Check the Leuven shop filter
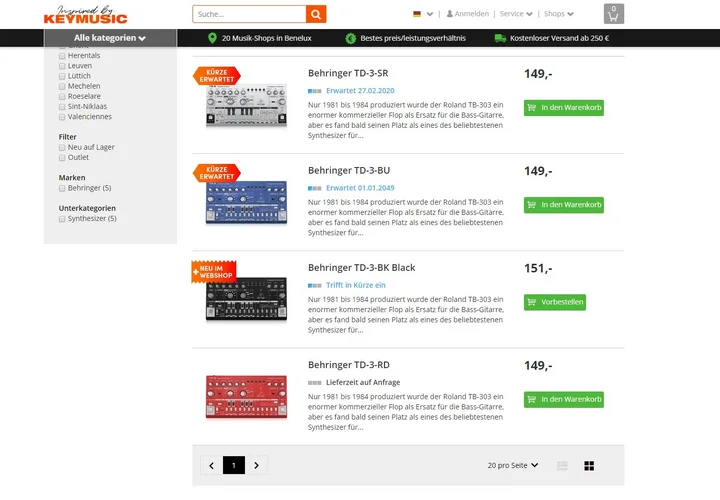Screen dimensions: 720x500 click(62, 66)
